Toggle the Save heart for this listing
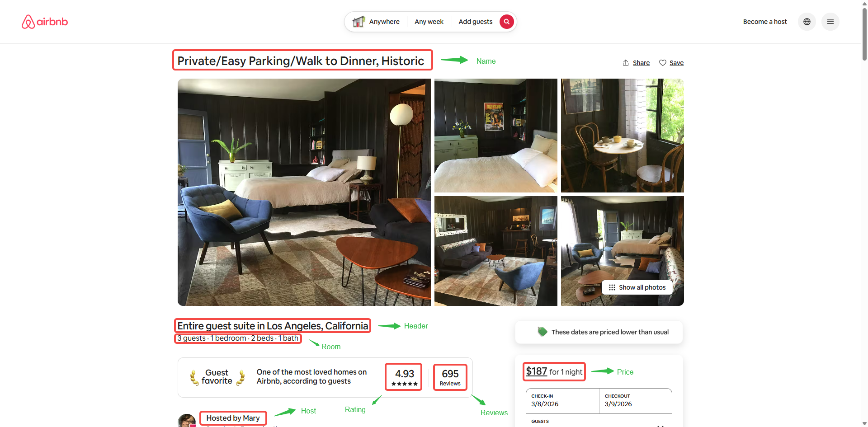Viewport: 868px width, 427px height. (663, 63)
